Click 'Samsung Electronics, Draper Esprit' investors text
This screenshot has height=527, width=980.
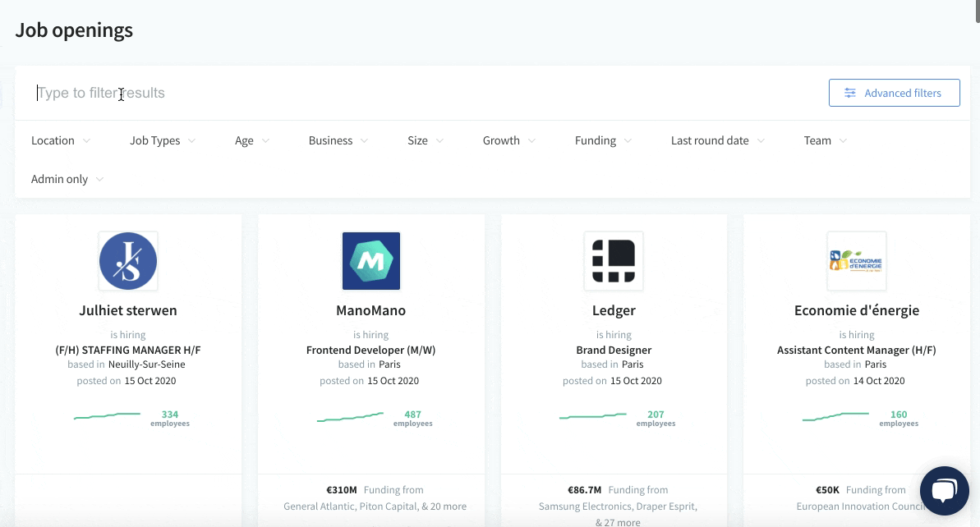[618, 506]
